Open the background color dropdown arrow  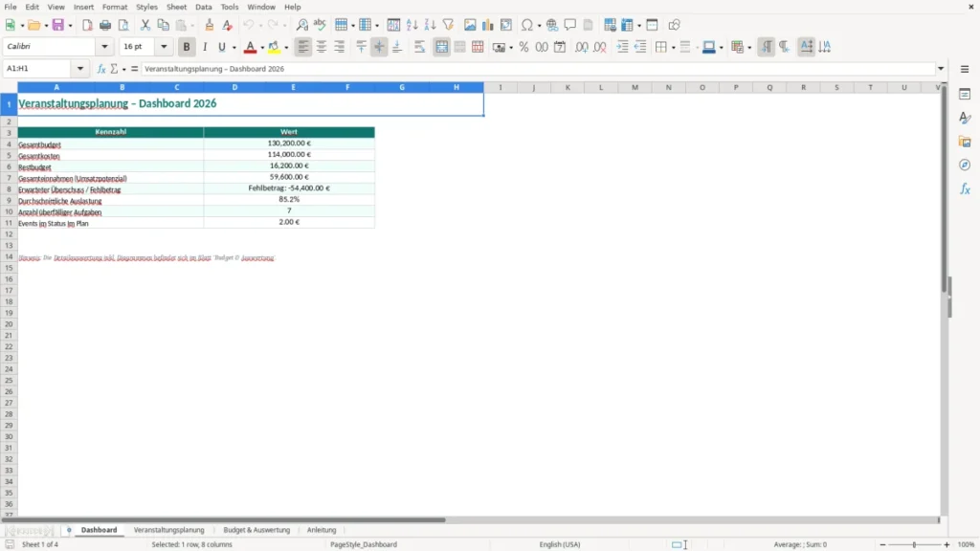click(x=286, y=48)
